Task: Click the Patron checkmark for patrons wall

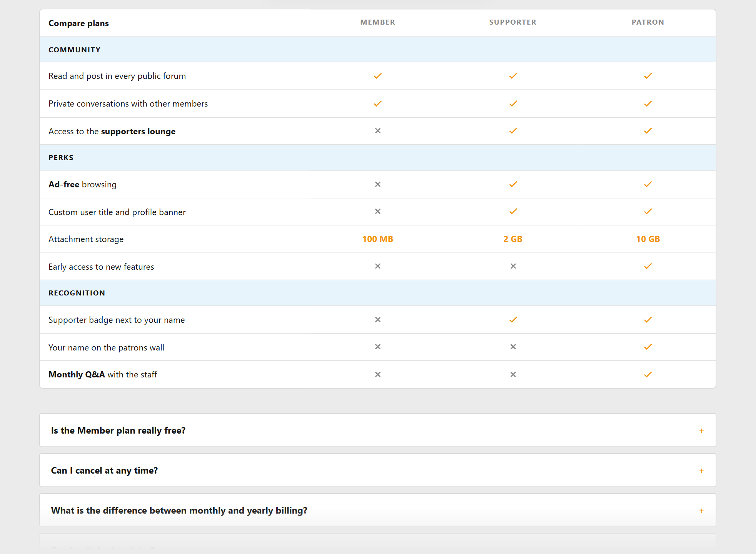Action: pyautogui.click(x=648, y=347)
